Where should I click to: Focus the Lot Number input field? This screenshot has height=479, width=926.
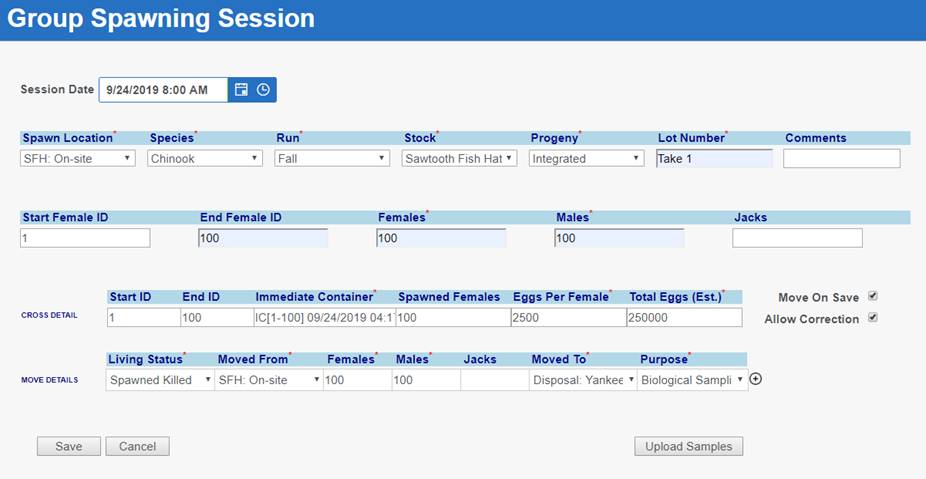coord(714,158)
